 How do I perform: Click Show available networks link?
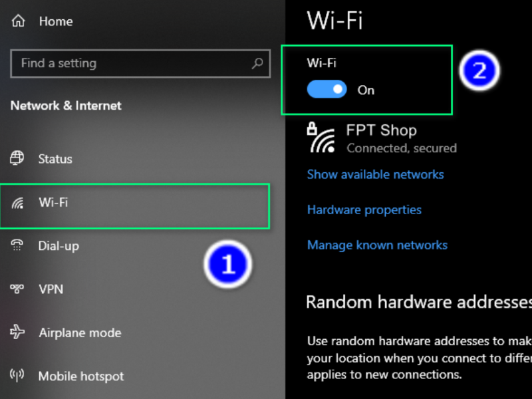pos(375,174)
